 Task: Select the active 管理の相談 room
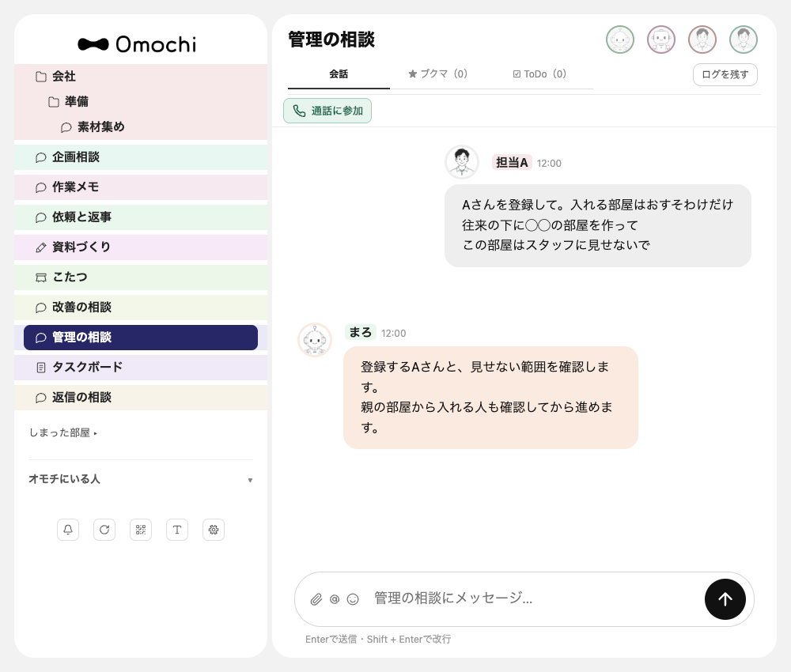click(x=141, y=338)
